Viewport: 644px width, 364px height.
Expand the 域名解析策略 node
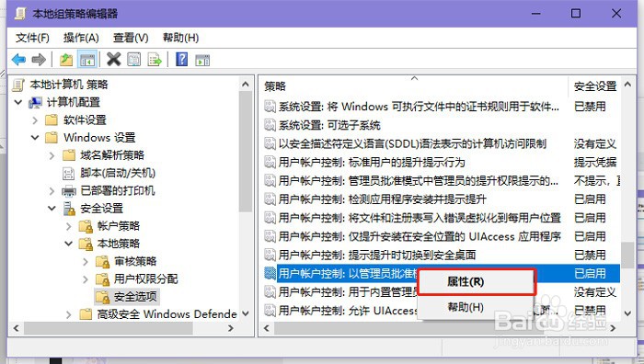(52, 155)
